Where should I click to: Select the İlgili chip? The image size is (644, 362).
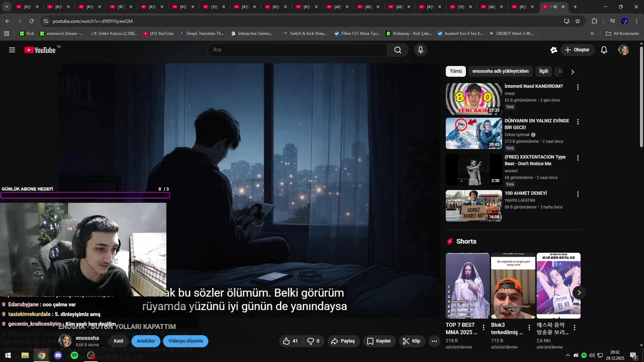click(x=544, y=71)
